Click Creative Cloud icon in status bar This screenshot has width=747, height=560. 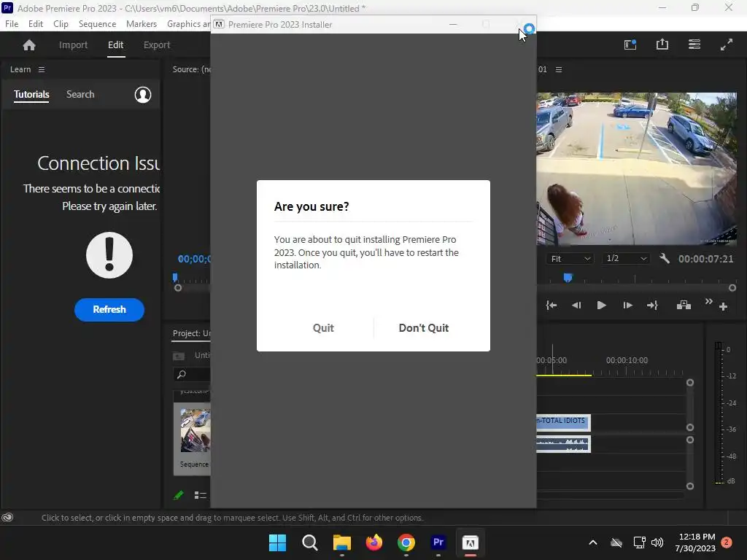click(7, 518)
